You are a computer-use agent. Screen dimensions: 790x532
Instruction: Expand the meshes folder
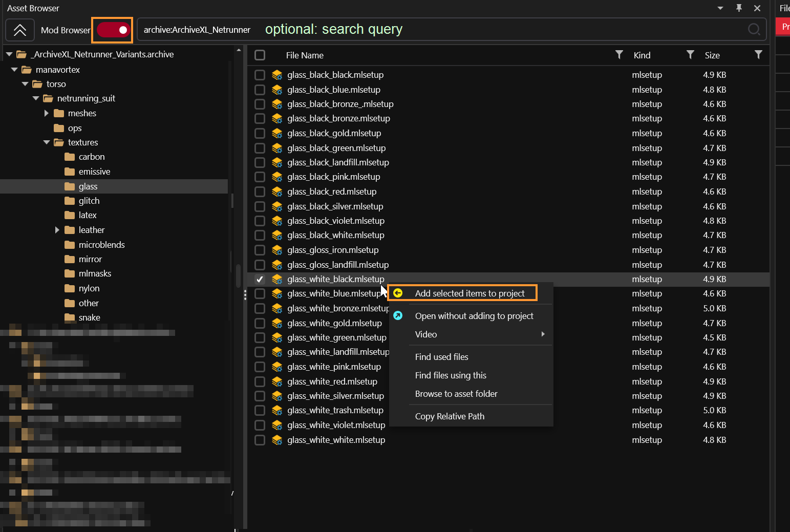pyautogui.click(x=47, y=113)
